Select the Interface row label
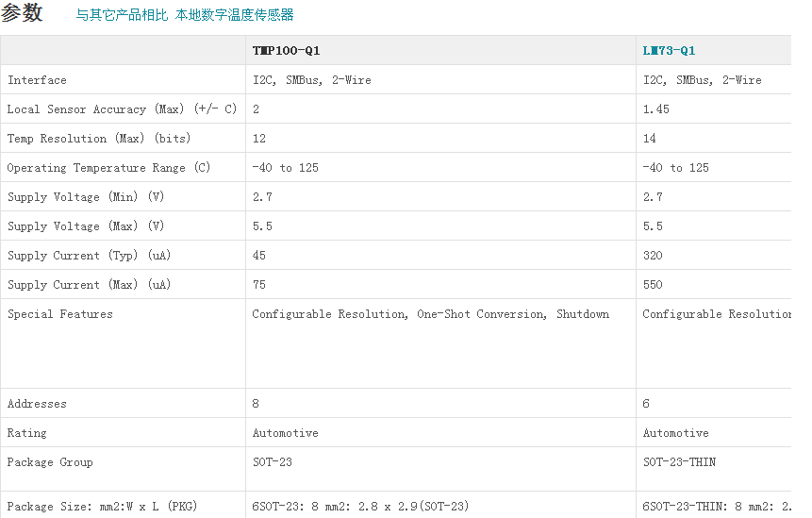 (x=37, y=80)
